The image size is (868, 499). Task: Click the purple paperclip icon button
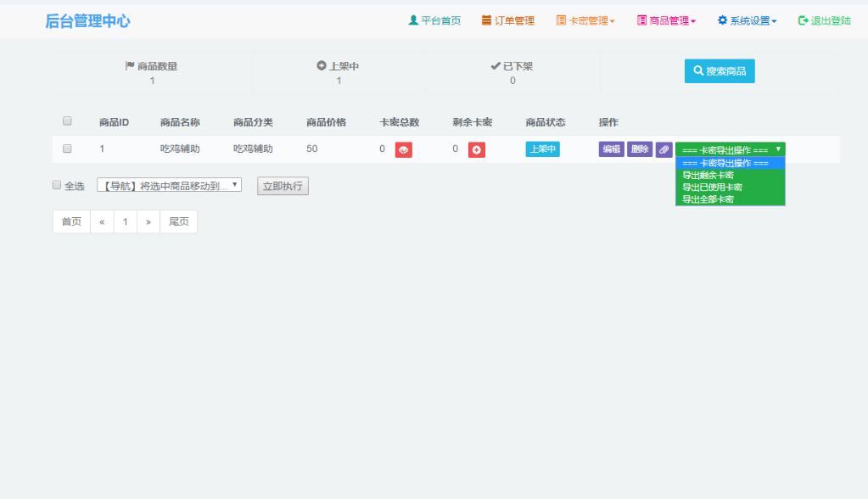click(664, 150)
